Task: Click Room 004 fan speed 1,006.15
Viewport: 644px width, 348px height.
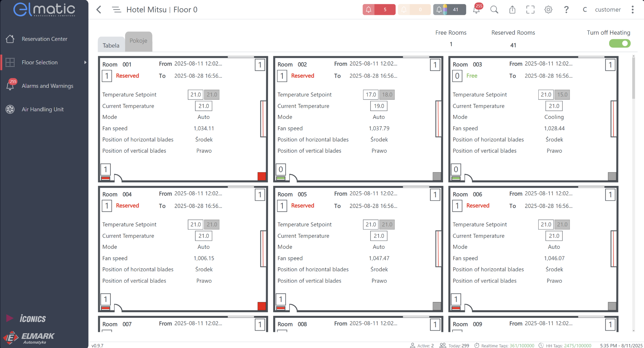Action: [x=204, y=258]
